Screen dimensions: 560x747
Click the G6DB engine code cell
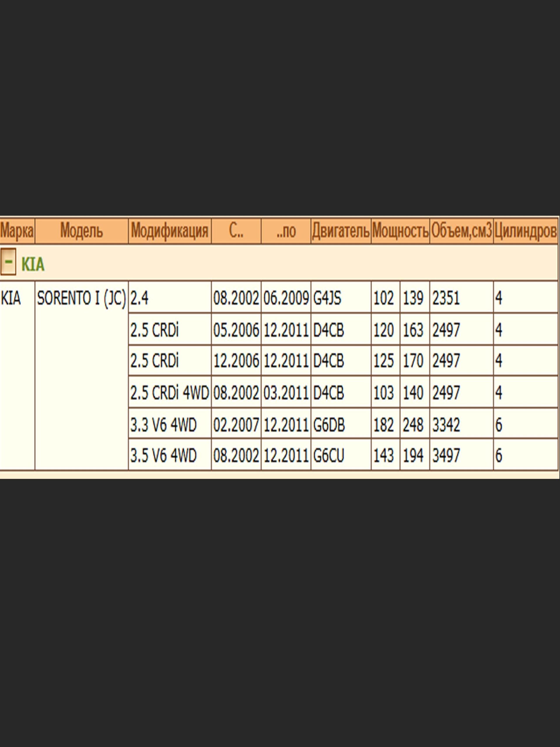(329, 425)
